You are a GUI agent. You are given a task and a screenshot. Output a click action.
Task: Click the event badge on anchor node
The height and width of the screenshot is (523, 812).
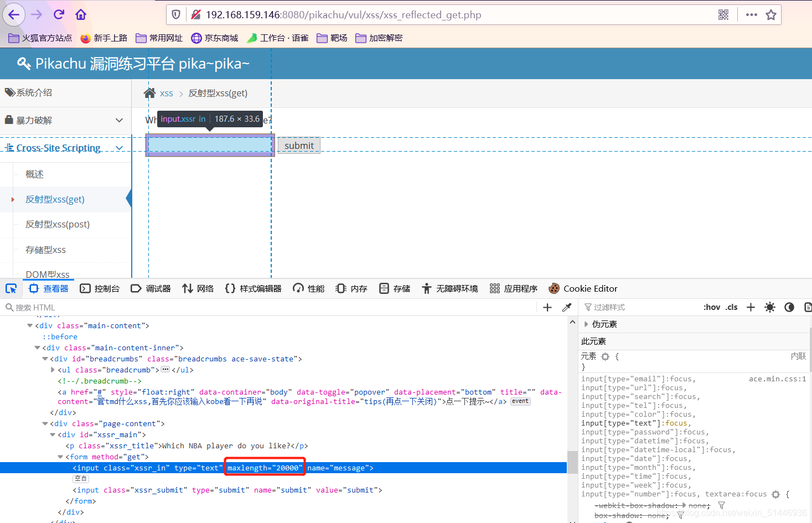(520, 401)
